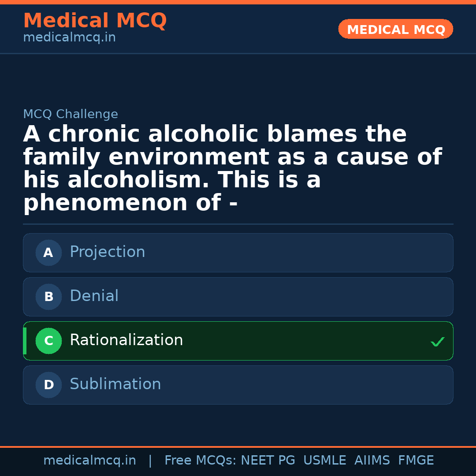Click the orange divider bar above footer
This screenshot has width=476, height=476.
(x=238, y=446)
